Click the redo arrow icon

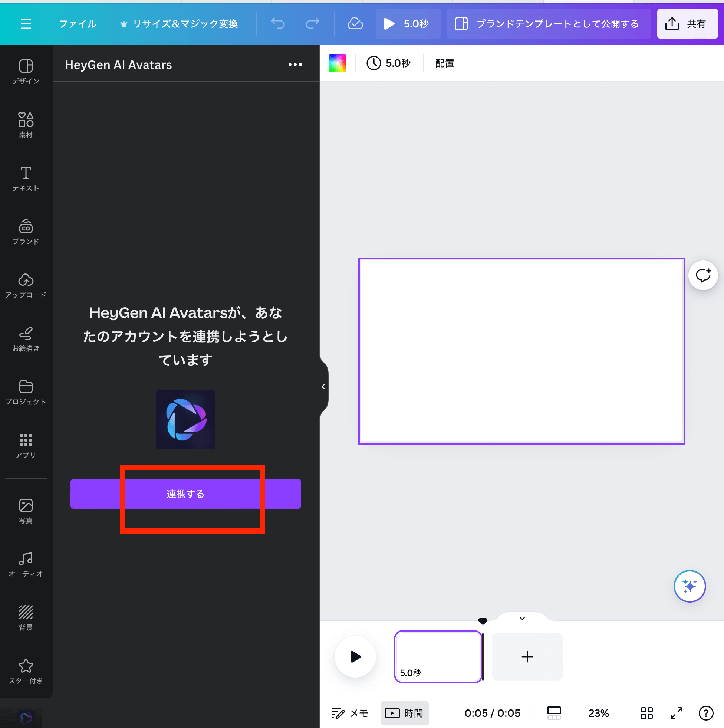tap(312, 24)
